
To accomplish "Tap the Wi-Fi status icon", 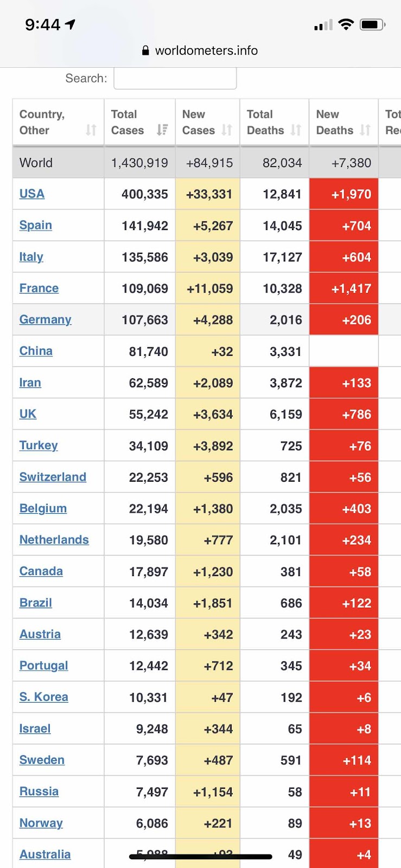I will click(346, 24).
